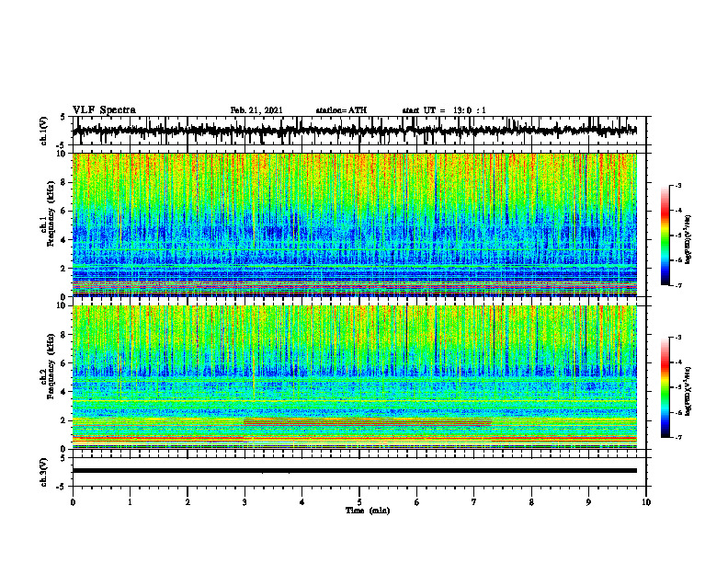The height and width of the screenshot is (563, 728).
Task: Click time axis tick label "2"
Action: pos(188,502)
